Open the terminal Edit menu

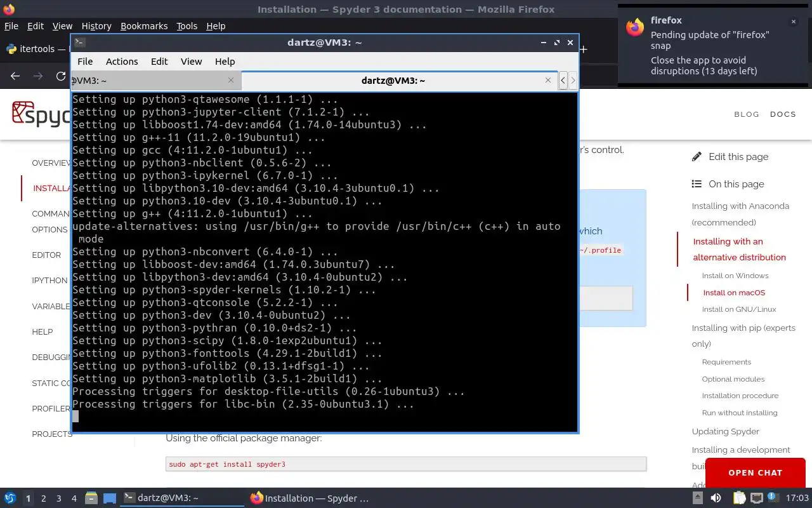[x=159, y=62]
